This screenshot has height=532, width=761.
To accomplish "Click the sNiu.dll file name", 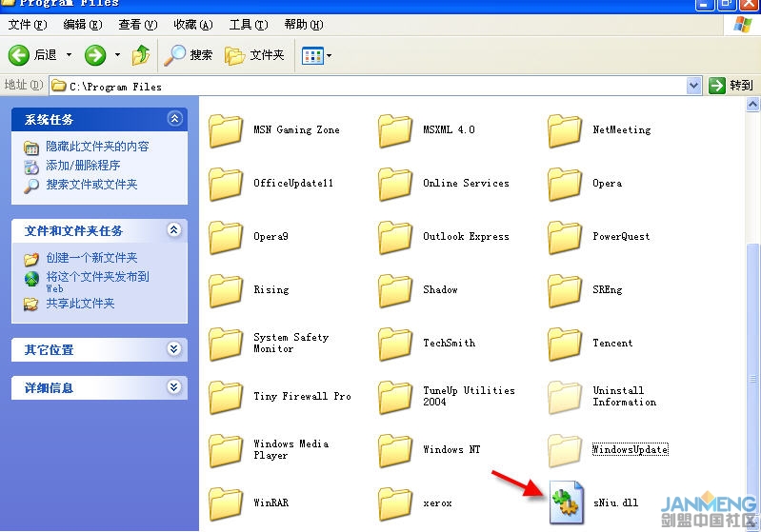I will 615,502.
